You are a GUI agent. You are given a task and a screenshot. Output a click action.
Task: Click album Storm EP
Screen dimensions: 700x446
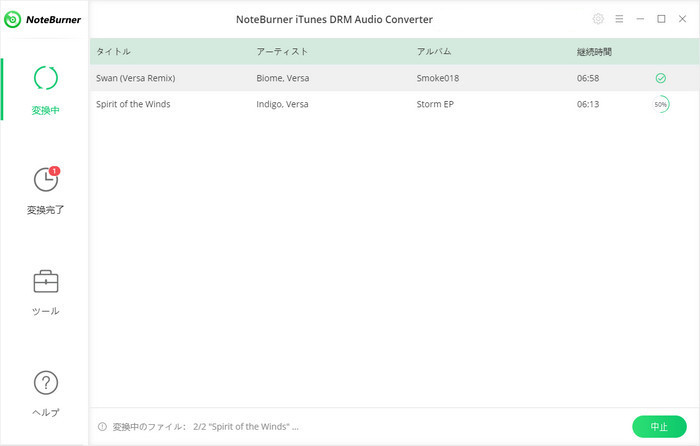(435, 104)
